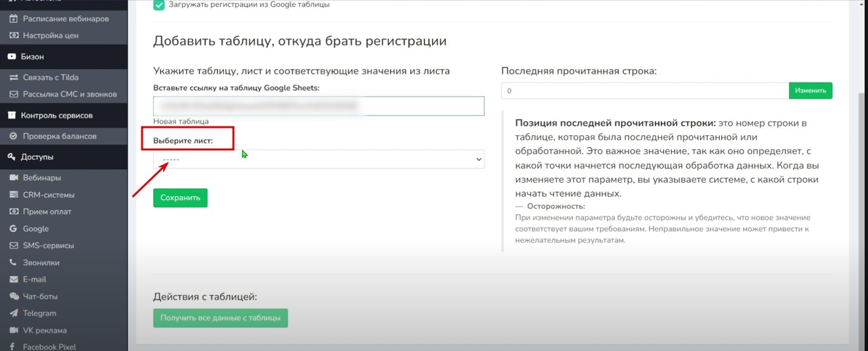Click the envelope icon beside SMS-сервисы
This screenshot has height=351, width=868.
tap(14, 245)
